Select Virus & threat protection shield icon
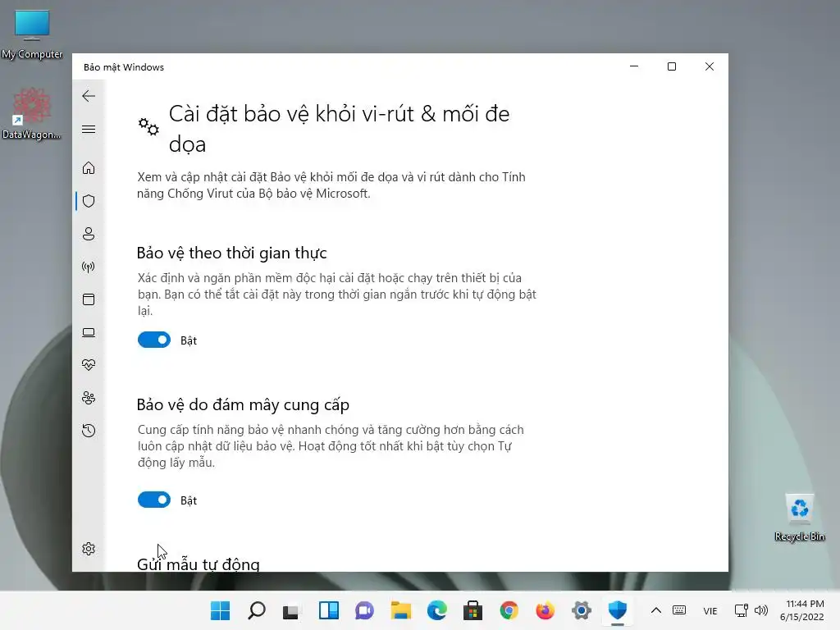840x630 pixels. point(89,201)
